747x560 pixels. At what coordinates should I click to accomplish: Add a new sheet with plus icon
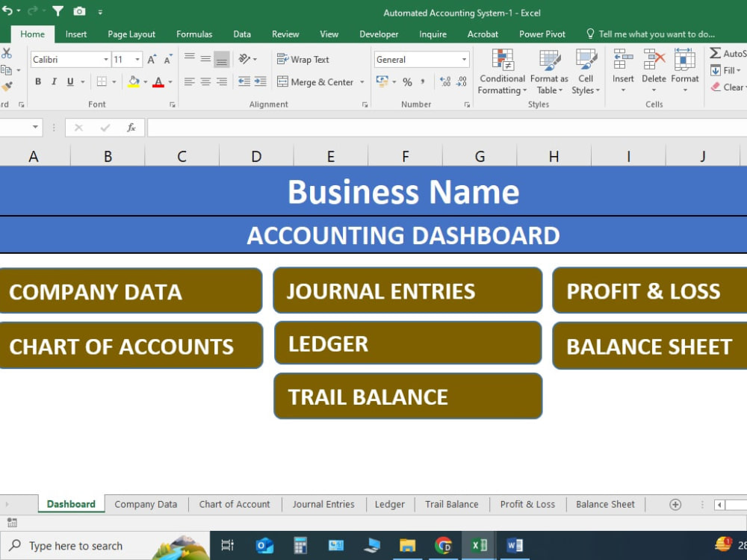coord(675,505)
